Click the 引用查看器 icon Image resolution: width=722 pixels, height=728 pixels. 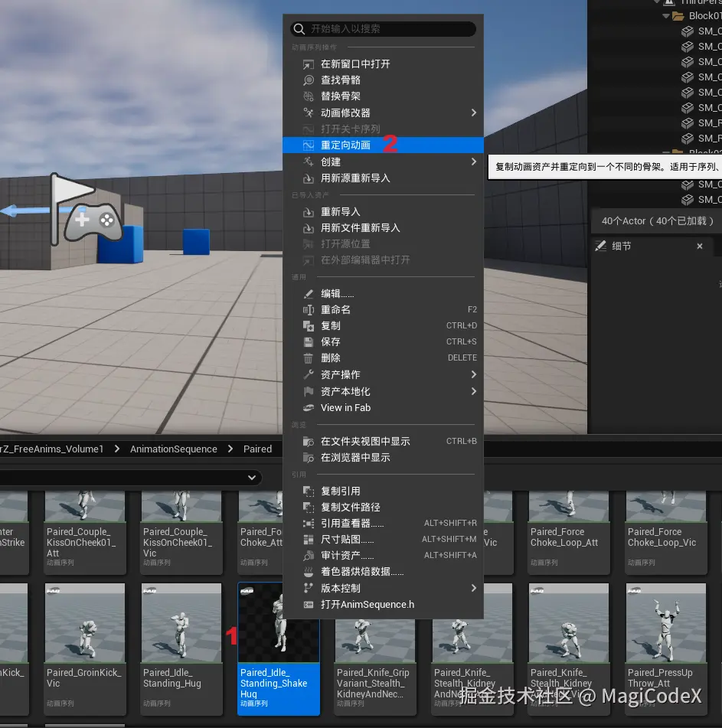tap(309, 524)
